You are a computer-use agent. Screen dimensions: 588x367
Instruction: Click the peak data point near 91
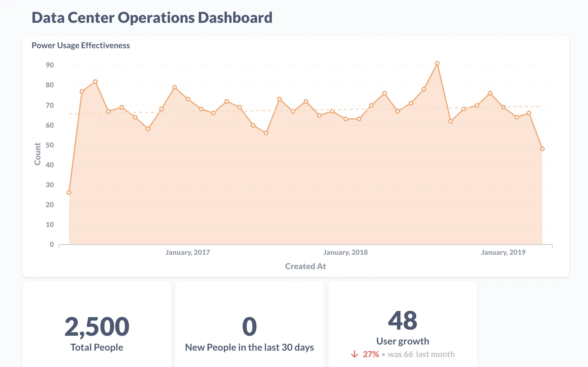[x=437, y=63]
